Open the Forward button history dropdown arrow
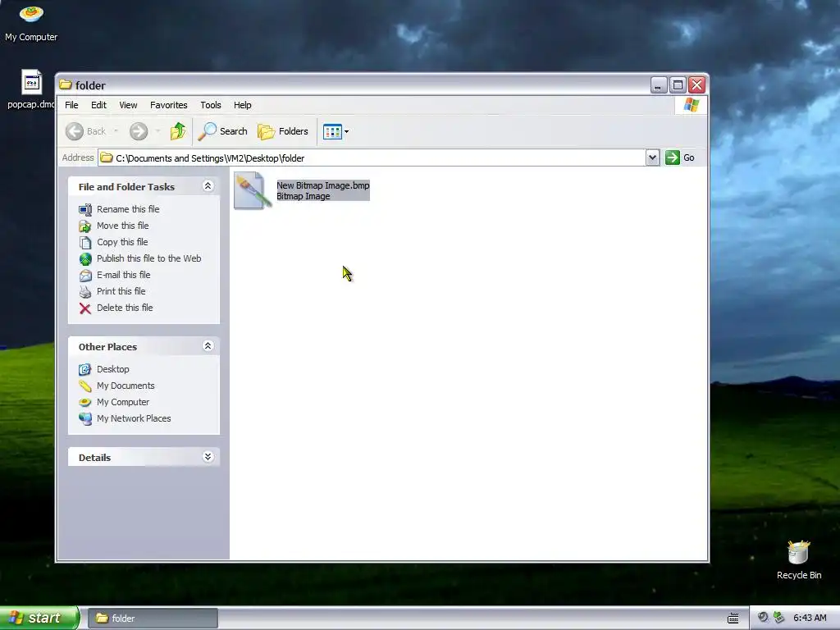 [x=157, y=131]
